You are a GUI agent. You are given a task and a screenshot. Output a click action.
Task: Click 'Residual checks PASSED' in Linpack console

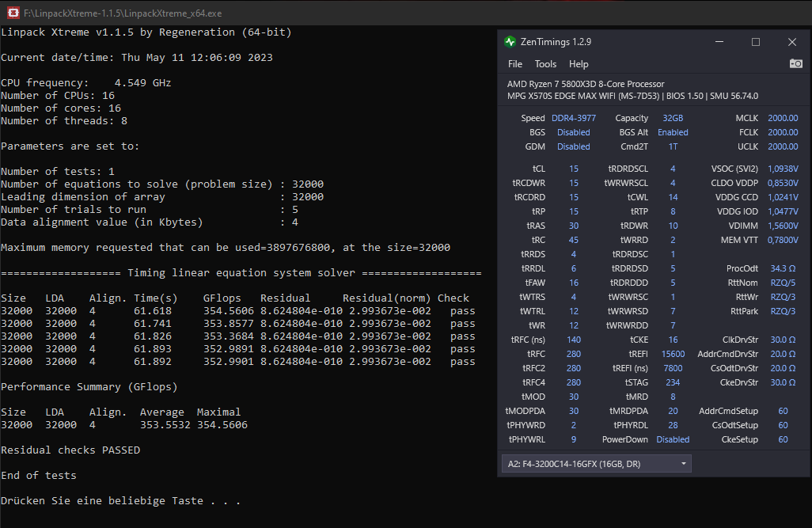coord(70,450)
